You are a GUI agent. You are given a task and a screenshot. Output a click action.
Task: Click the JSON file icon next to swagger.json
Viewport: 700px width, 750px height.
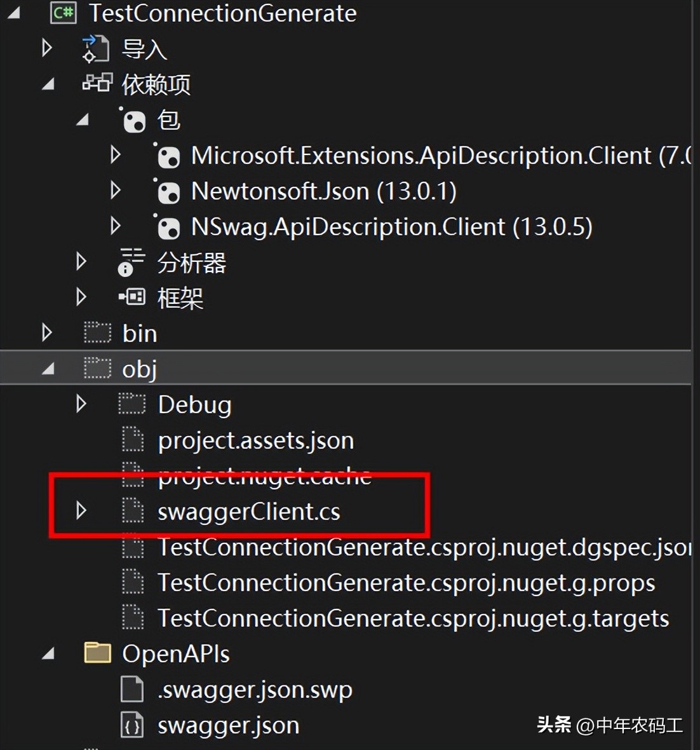(x=131, y=725)
